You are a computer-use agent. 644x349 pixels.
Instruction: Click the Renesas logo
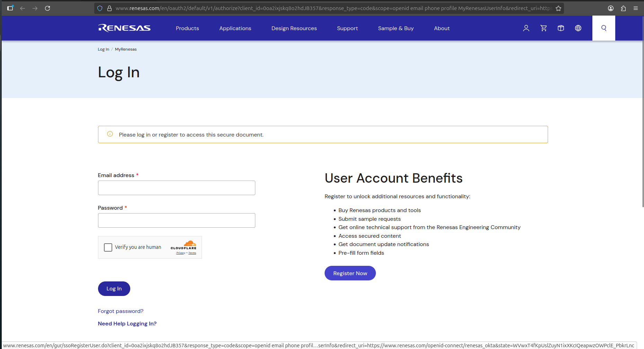(124, 28)
